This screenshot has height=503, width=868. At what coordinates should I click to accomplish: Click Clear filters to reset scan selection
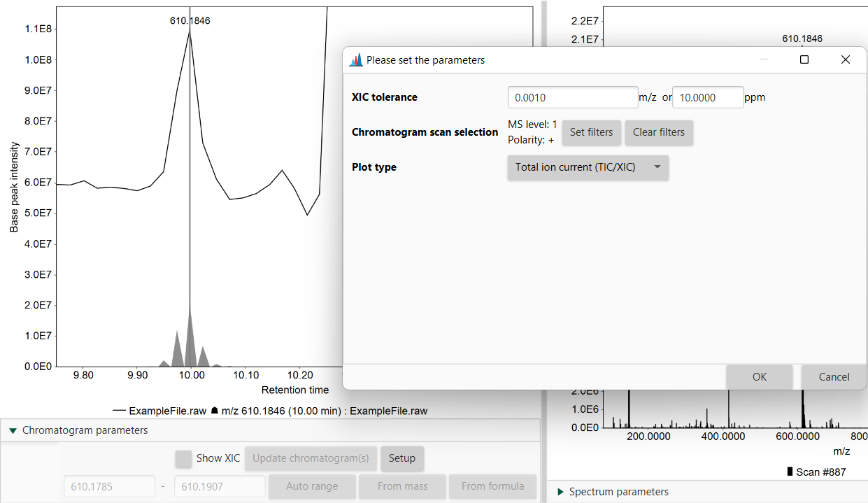(658, 132)
